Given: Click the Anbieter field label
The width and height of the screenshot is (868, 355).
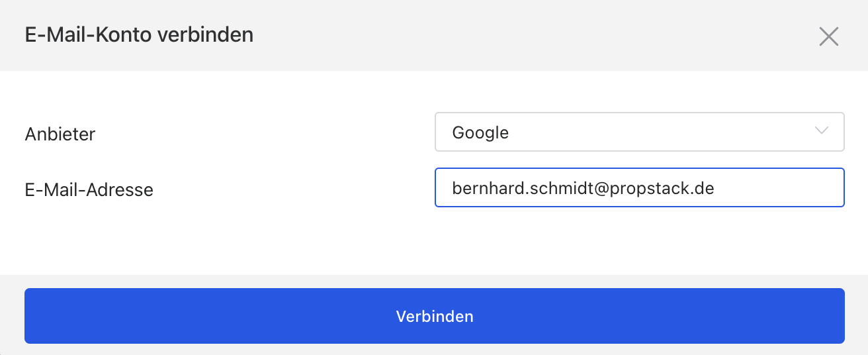Looking at the screenshot, I should pyautogui.click(x=60, y=134).
